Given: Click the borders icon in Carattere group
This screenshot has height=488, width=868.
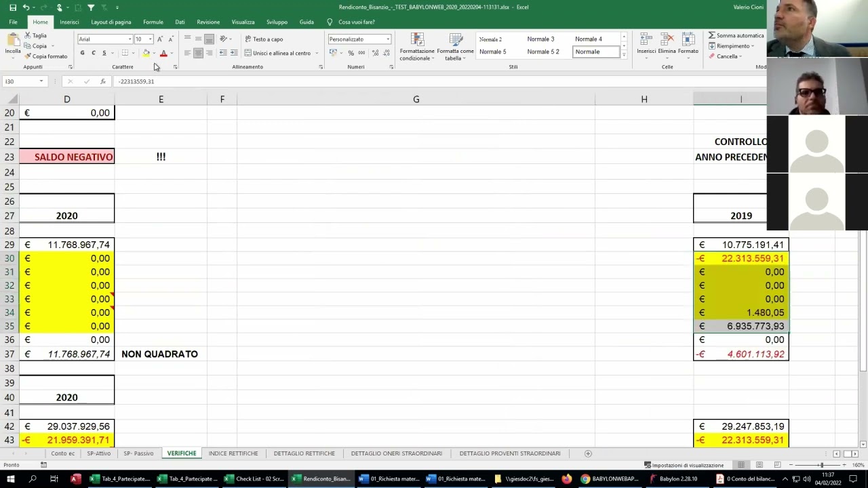Looking at the screenshot, I should (125, 53).
